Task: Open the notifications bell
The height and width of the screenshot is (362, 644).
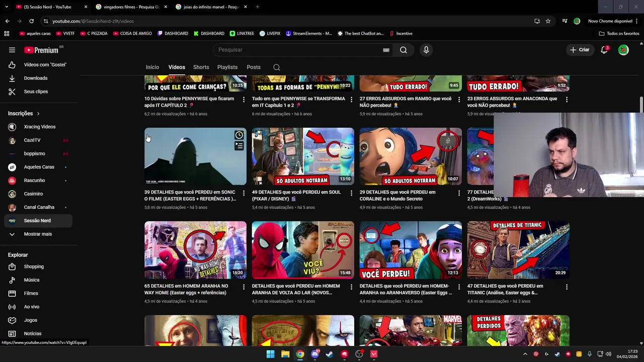Action: [x=604, y=50]
